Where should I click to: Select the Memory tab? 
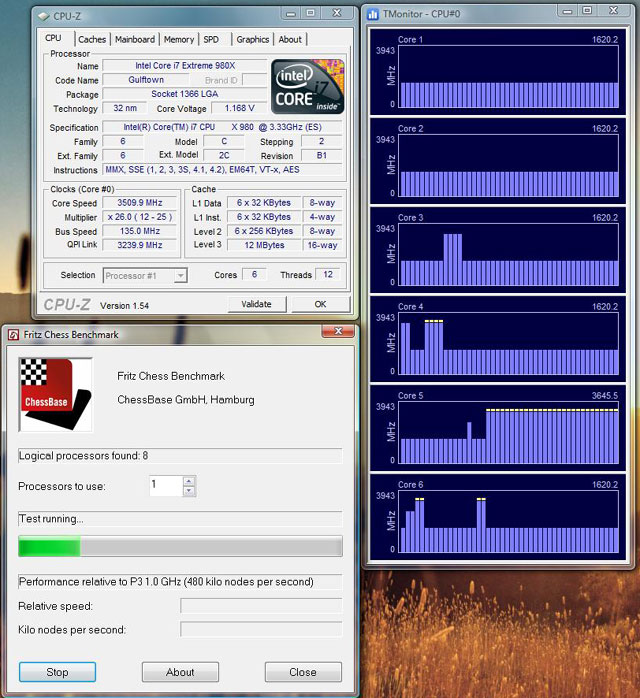pyautogui.click(x=179, y=39)
